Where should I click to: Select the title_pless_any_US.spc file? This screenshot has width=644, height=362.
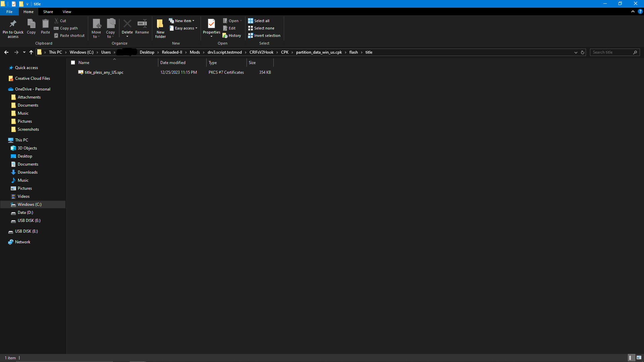click(x=104, y=72)
